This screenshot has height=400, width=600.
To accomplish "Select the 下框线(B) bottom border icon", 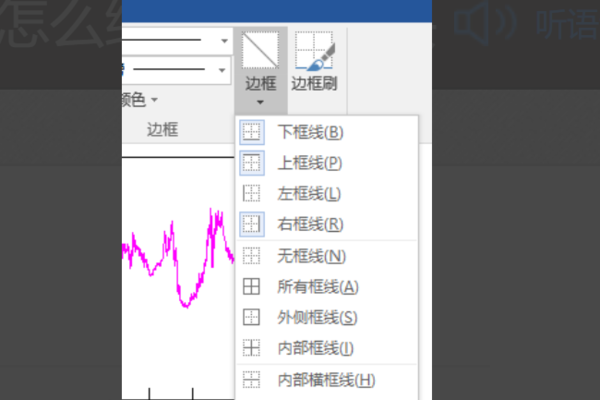I will pos(252,132).
